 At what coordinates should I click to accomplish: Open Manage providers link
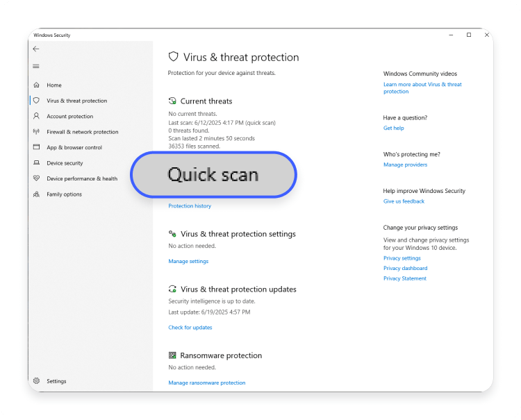click(x=406, y=165)
